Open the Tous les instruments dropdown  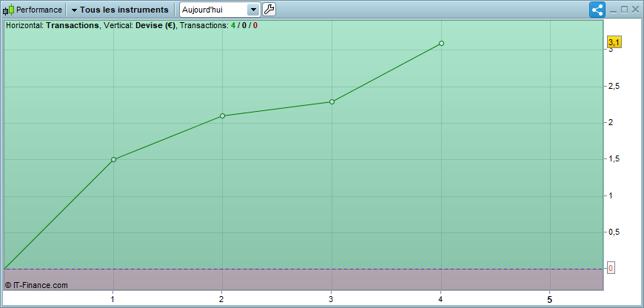pyautogui.click(x=119, y=10)
